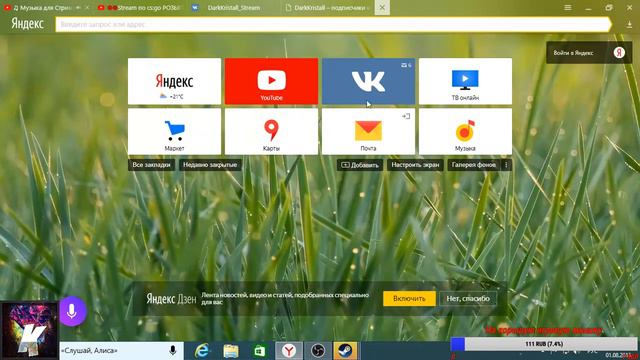Open the Windows Store taskbar icon

coord(260,351)
